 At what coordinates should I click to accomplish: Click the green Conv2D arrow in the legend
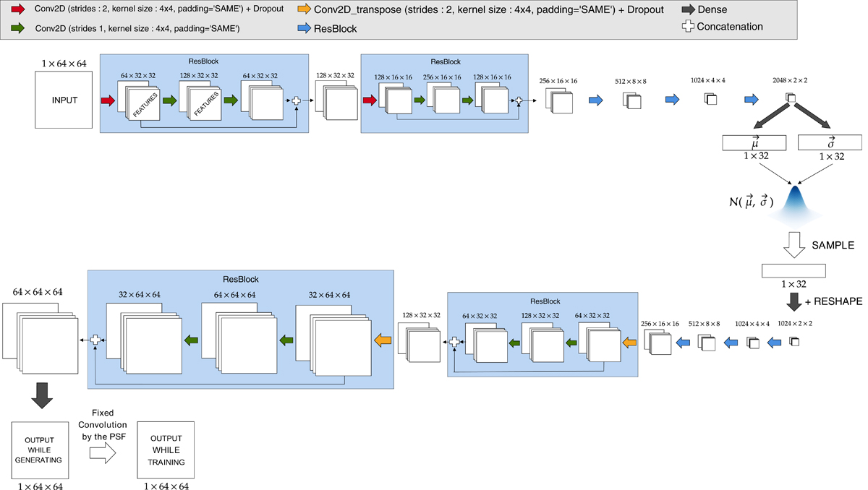pos(17,29)
